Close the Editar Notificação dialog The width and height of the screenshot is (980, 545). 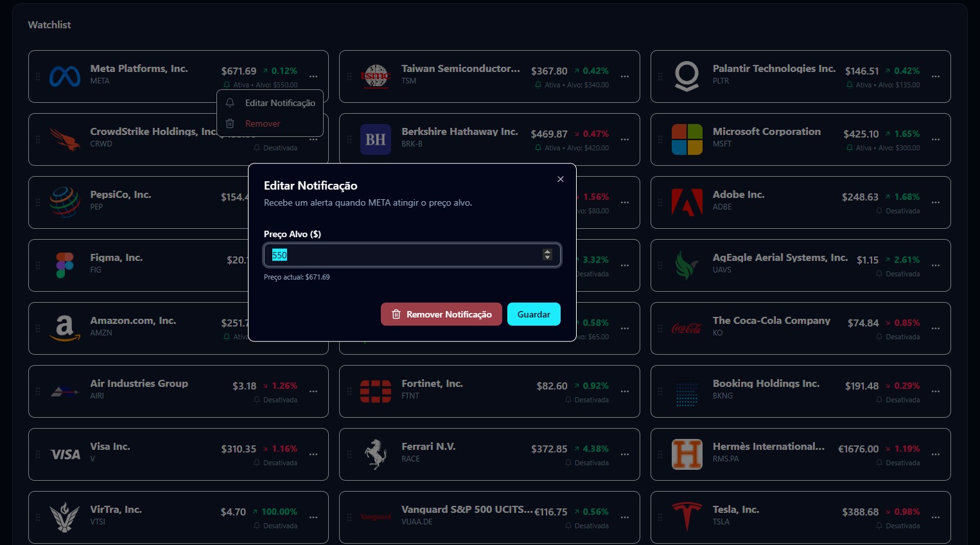(x=561, y=179)
